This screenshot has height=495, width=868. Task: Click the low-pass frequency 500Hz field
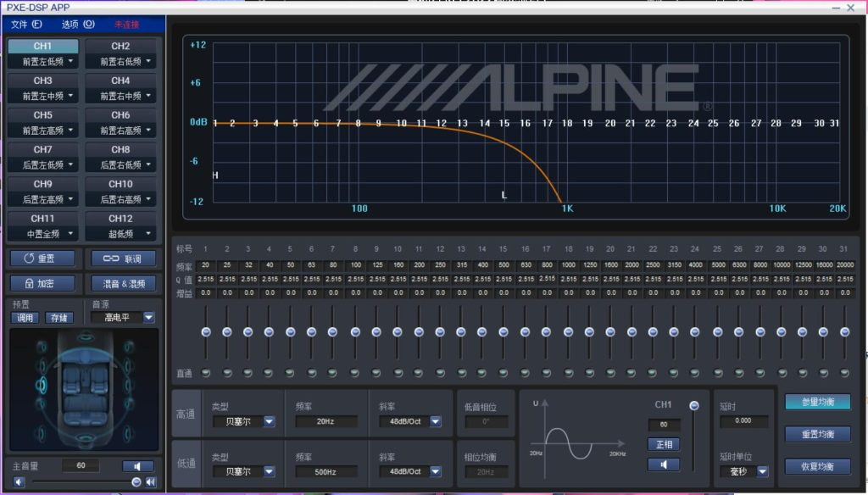[325, 470]
